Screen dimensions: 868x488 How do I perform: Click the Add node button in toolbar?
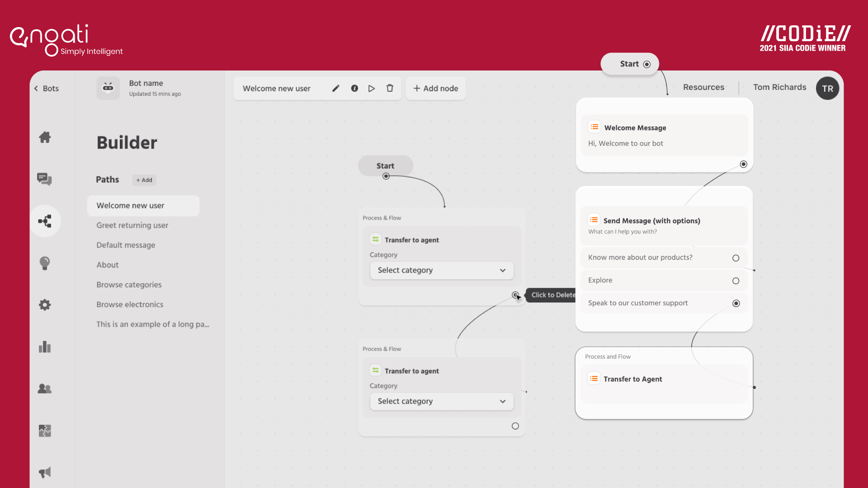click(436, 88)
